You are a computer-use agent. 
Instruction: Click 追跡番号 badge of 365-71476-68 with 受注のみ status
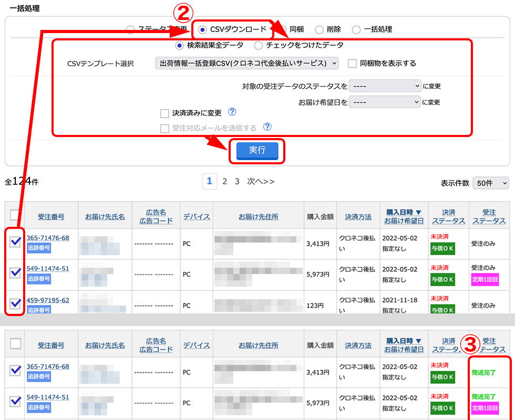click(39, 248)
